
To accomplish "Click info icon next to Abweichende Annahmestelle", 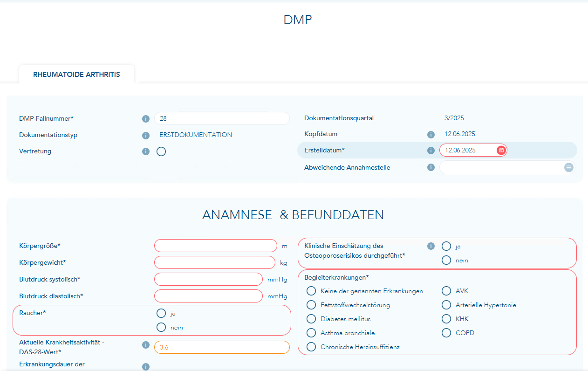I will click(431, 167).
